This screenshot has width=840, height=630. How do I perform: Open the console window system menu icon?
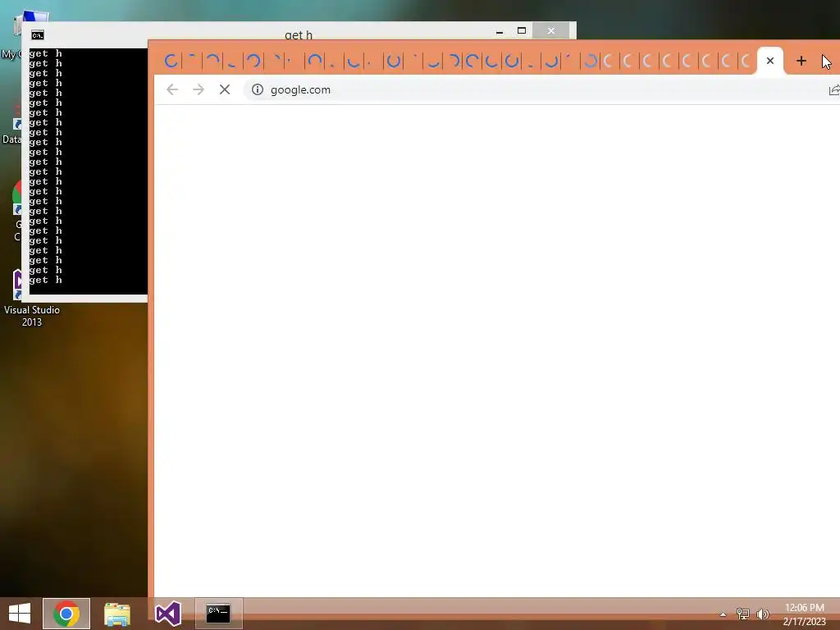[x=38, y=35]
